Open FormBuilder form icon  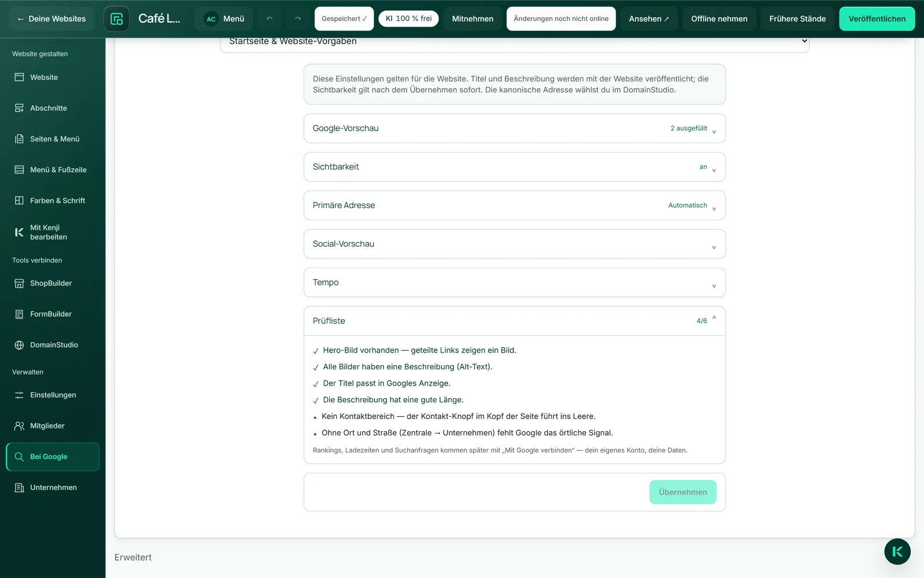point(19,314)
